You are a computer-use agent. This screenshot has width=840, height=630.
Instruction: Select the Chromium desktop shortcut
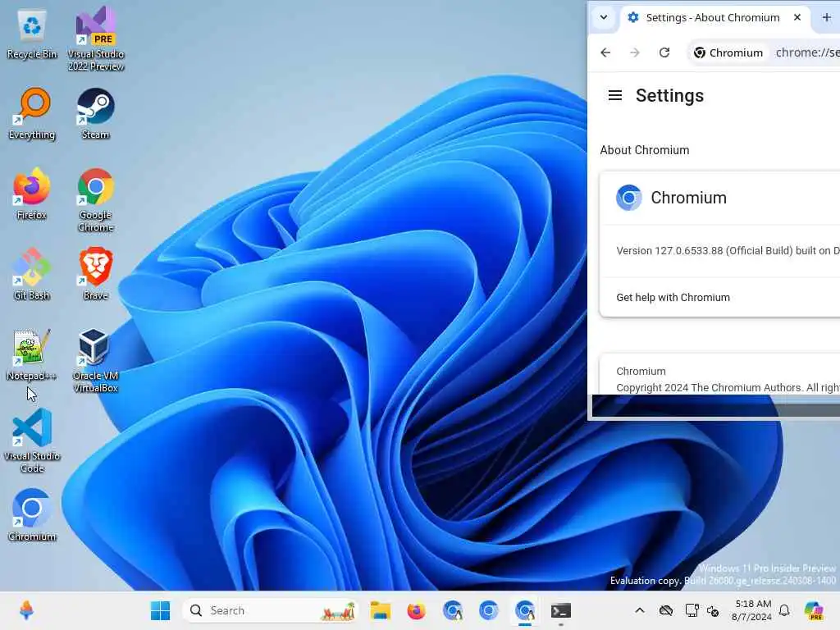point(32,515)
